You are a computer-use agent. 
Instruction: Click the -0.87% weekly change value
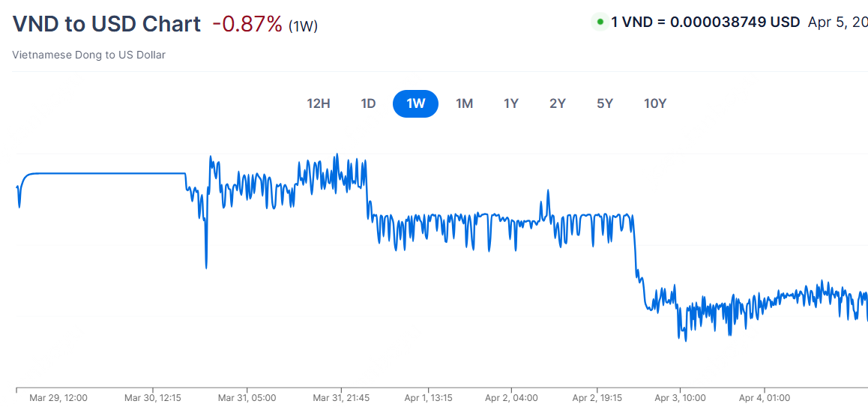pos(248,24)
